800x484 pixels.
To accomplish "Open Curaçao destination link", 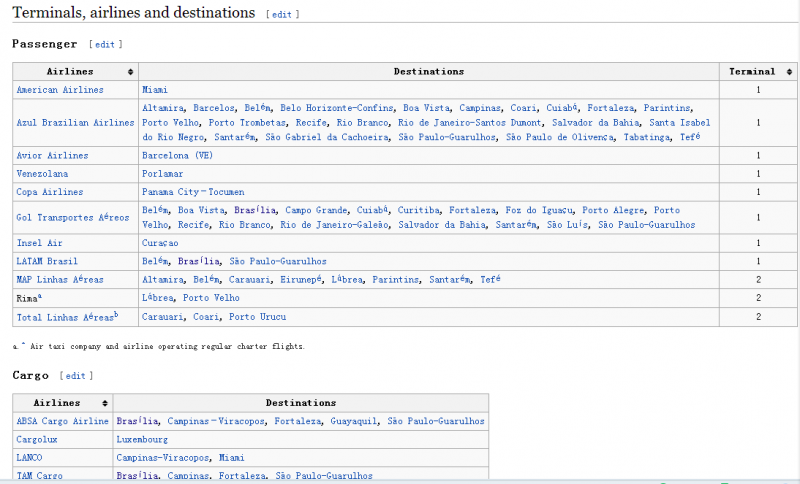I will [160, 243].
